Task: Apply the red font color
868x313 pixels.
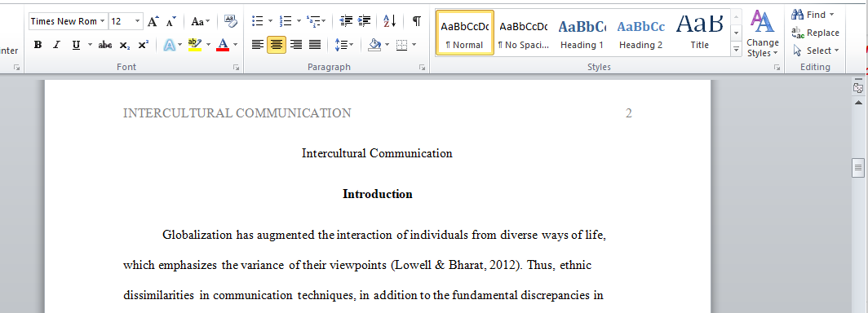Action: point(223,45)
